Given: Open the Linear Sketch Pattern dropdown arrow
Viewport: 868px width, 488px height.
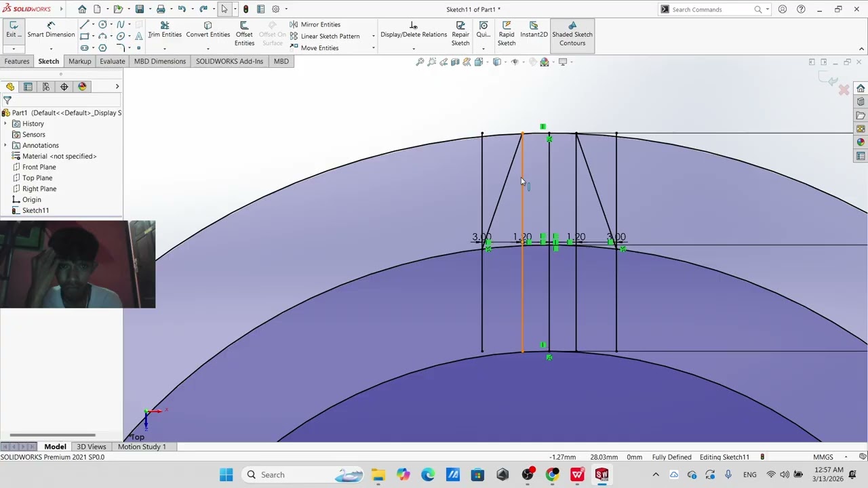Looking at the screenshot, I should click(x=373, y=36).
